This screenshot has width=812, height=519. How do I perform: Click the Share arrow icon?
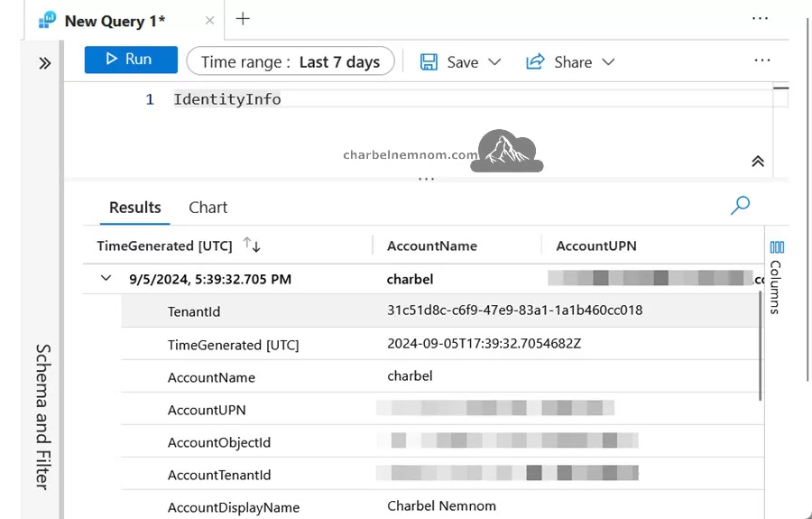535,61
